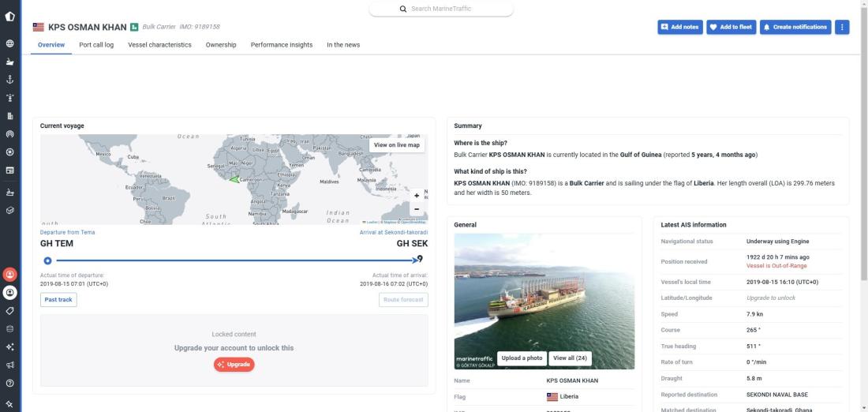Switch to the Overview tab
Viewport: 868px width, 412px height.
point(51,45)
